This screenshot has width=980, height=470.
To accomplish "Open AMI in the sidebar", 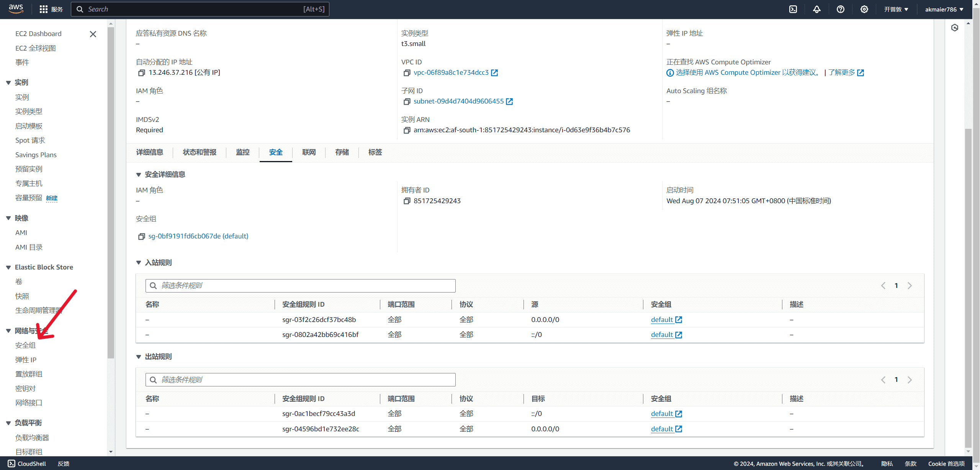I will coord(21,233).
